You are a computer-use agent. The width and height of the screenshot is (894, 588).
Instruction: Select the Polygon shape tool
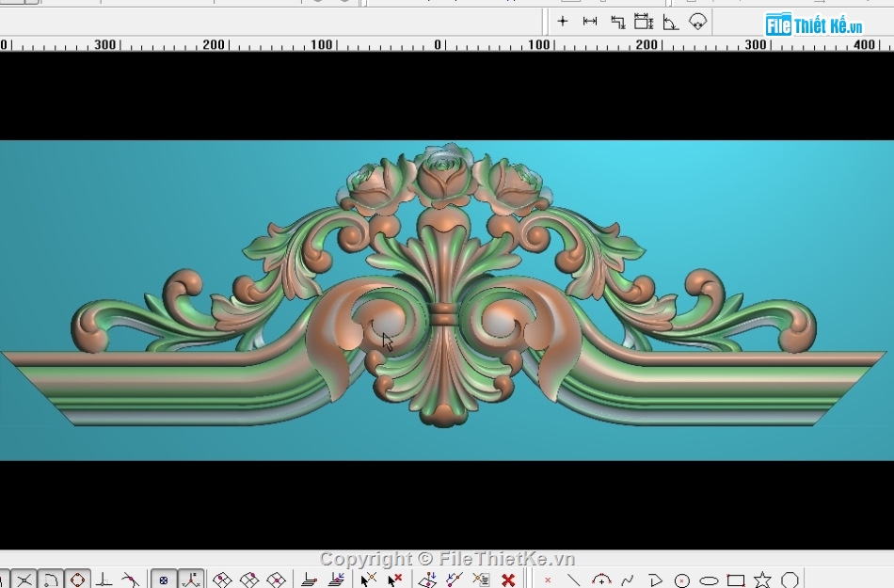point(790,580)
